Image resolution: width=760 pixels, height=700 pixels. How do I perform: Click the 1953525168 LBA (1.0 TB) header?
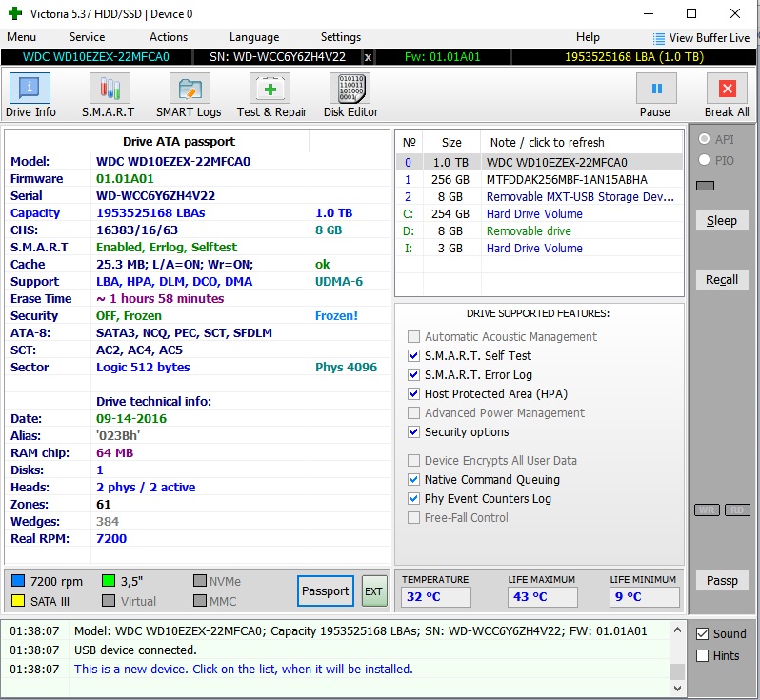pos(633,57)
